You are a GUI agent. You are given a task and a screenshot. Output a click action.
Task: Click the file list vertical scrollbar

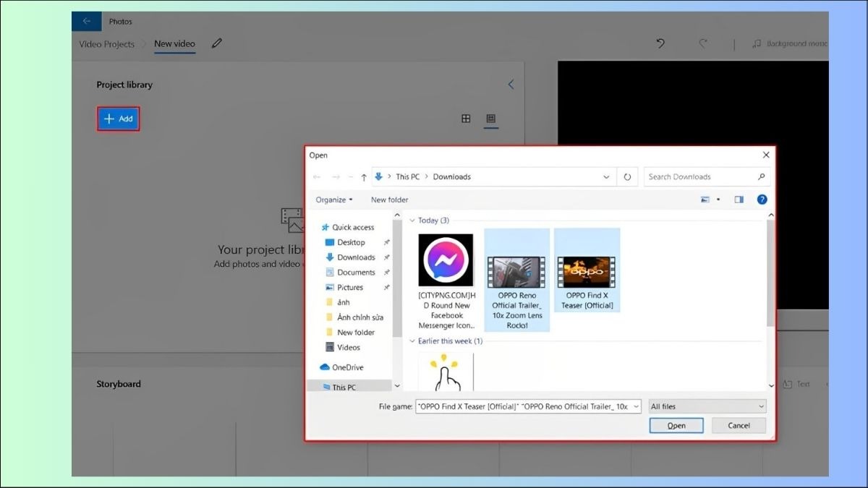[770, 273]
